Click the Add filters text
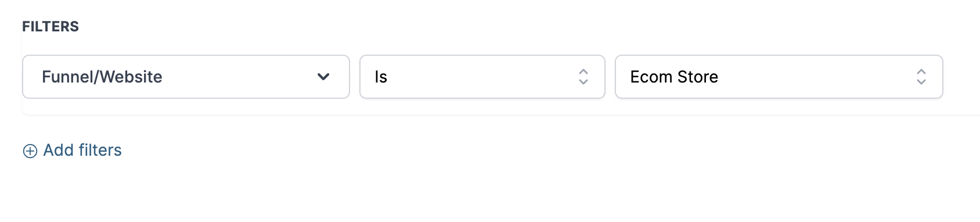 82,151
